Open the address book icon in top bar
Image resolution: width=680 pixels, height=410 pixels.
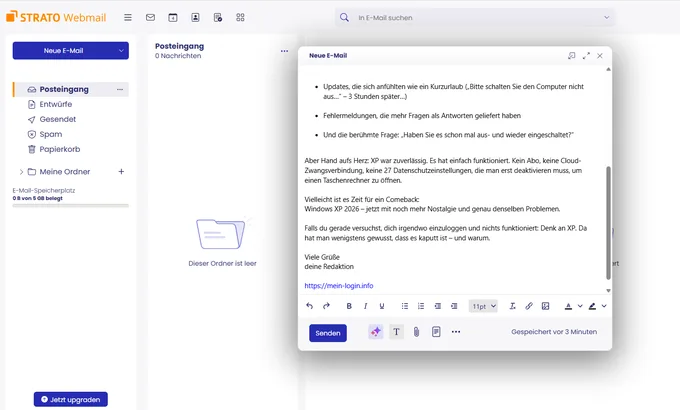[x=196, y=17]
